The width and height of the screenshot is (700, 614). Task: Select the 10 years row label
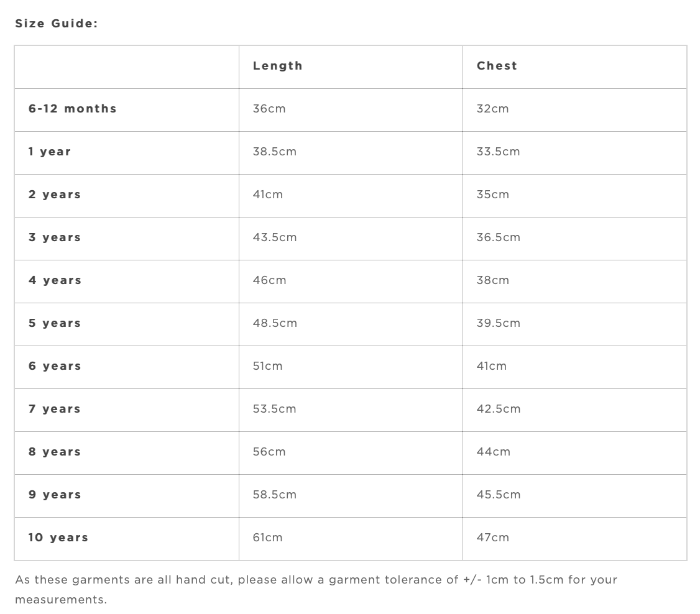pos(58,538)
